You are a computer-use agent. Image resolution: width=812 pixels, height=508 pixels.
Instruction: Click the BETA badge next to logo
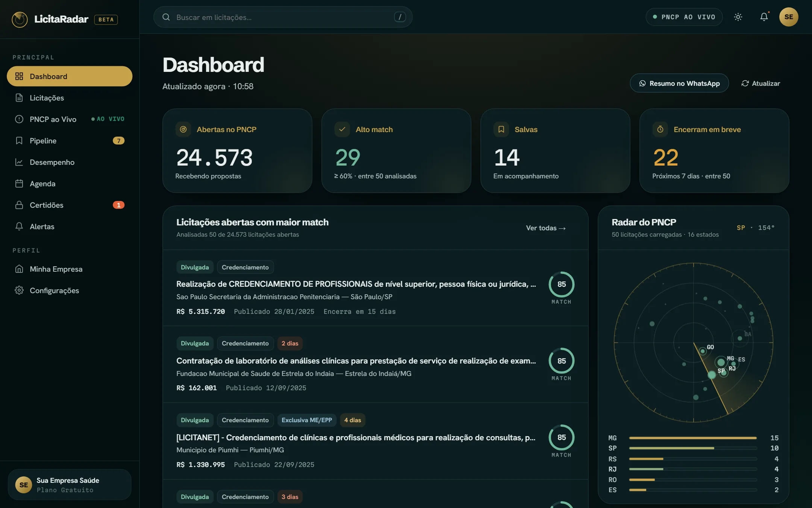tap(106, 20)
